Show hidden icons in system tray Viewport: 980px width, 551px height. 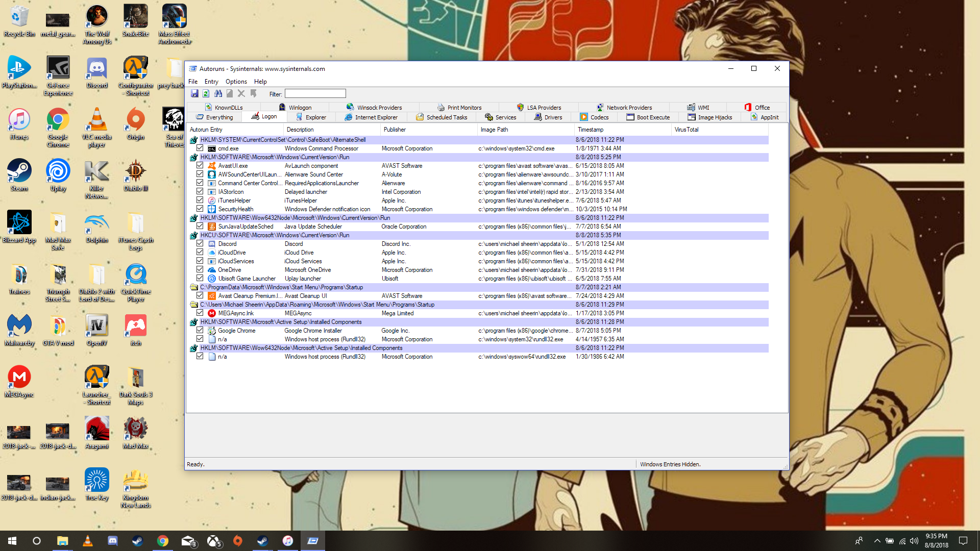coord(877,541)
